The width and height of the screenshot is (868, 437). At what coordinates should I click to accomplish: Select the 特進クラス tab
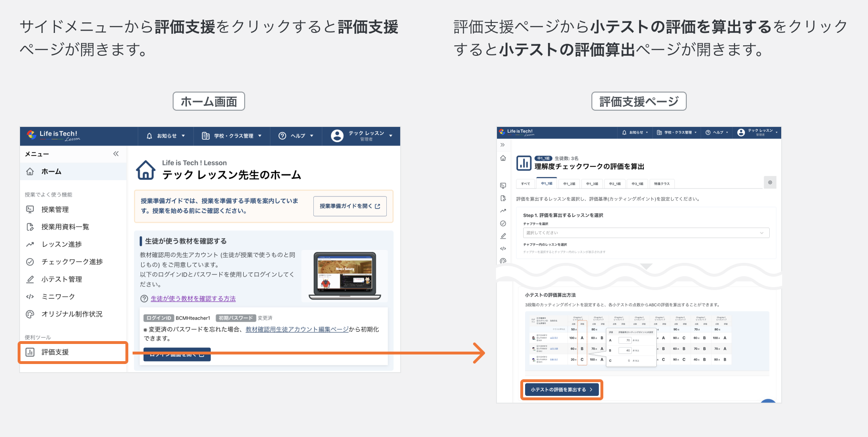coord(662,183)
